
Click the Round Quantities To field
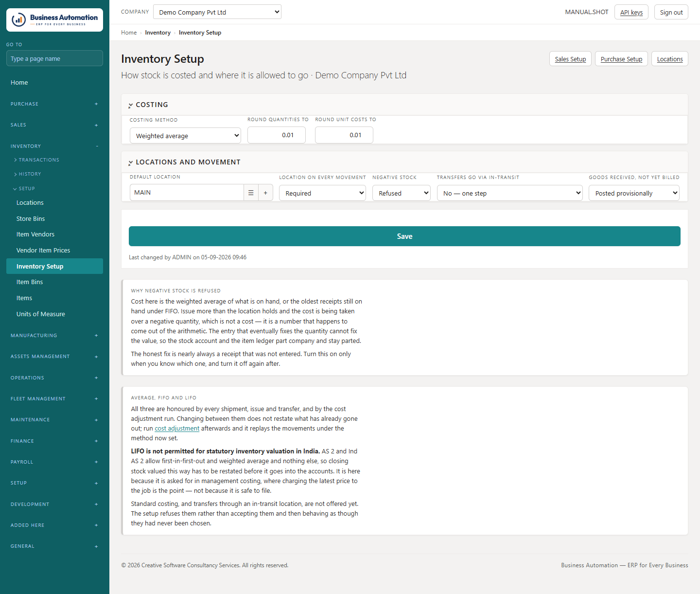pos(277,135)
